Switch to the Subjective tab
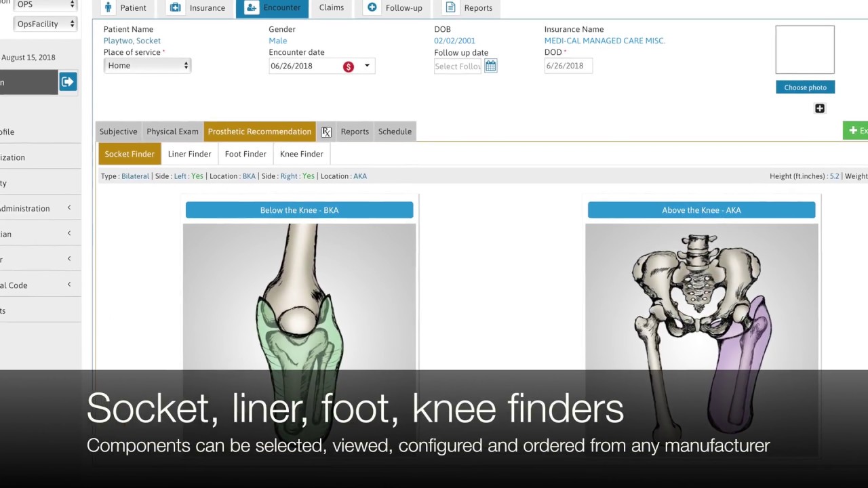868x488 pixels. [118, 131]
